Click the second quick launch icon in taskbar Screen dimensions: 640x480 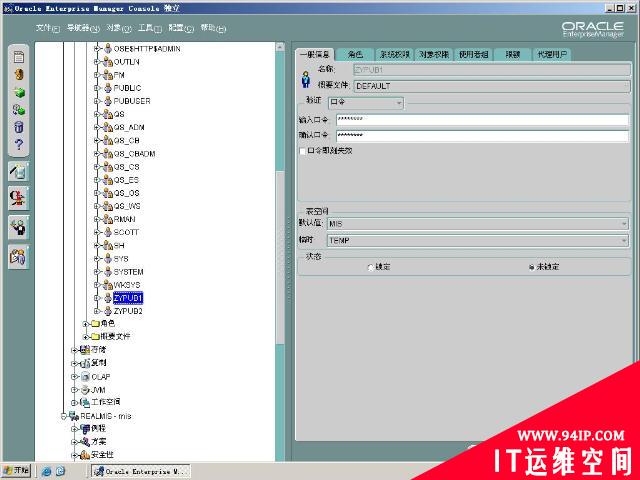point(60,471)
